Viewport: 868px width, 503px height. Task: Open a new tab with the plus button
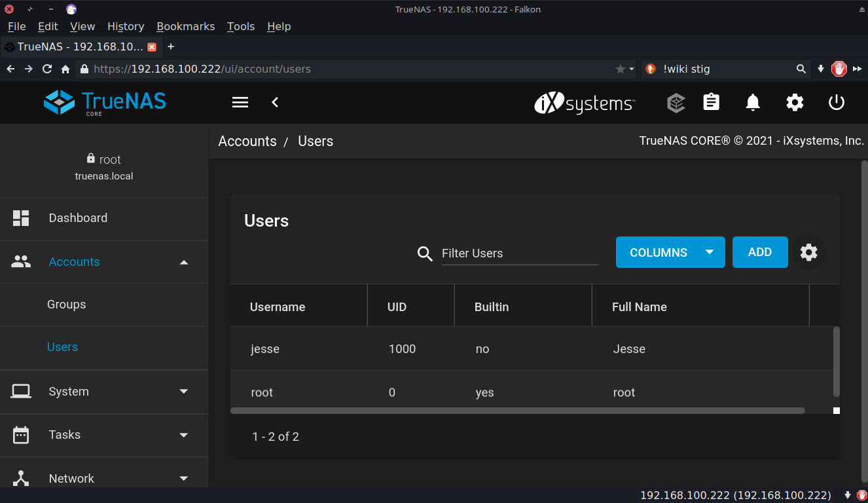[171, 47]
